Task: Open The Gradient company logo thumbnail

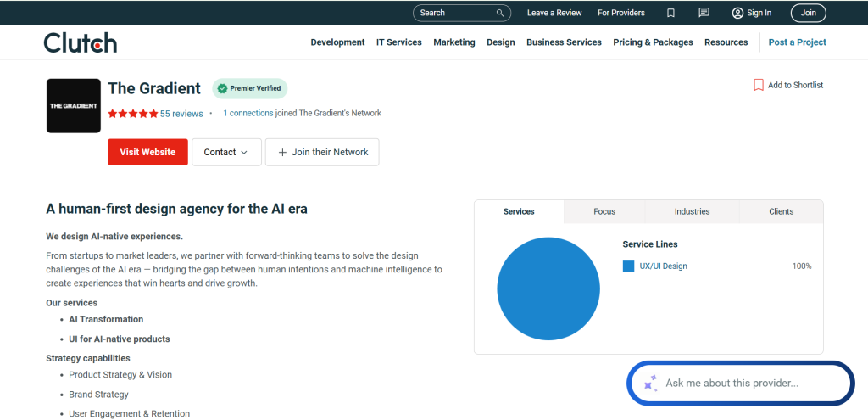Action: (74, 105)
